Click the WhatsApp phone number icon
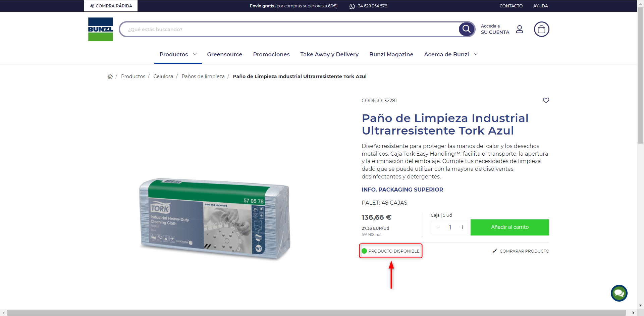The height and width of the screenshot is (316, 644). [352, 6]
